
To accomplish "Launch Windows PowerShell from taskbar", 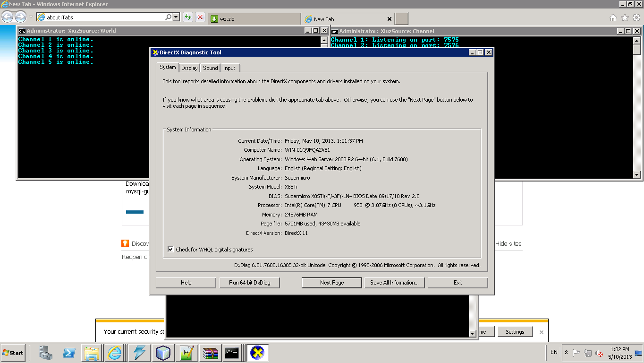I will [69, 353].
